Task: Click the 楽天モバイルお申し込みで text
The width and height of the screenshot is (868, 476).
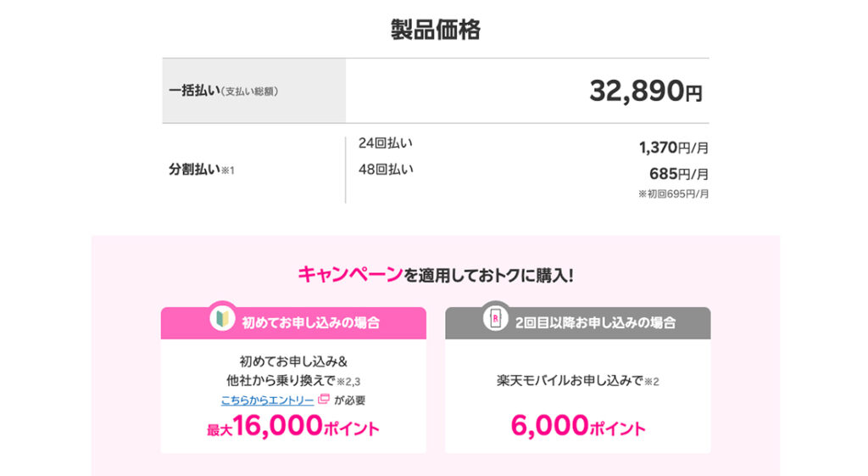Action: coord(571,381)
